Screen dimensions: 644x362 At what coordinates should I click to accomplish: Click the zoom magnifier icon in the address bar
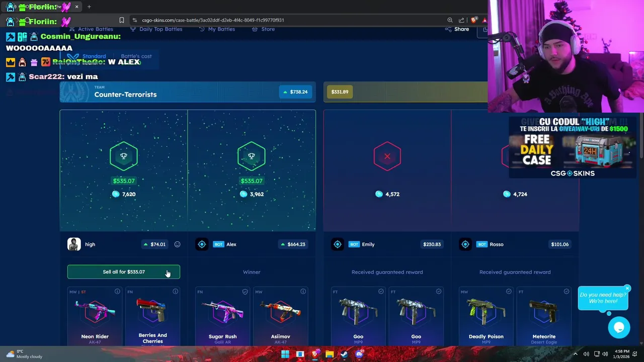click(450, 20)
